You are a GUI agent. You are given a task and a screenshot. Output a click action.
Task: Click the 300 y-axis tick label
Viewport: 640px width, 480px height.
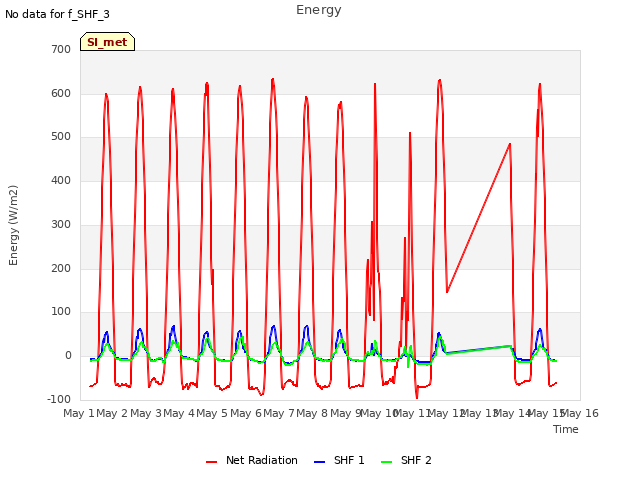pos(61,224)
